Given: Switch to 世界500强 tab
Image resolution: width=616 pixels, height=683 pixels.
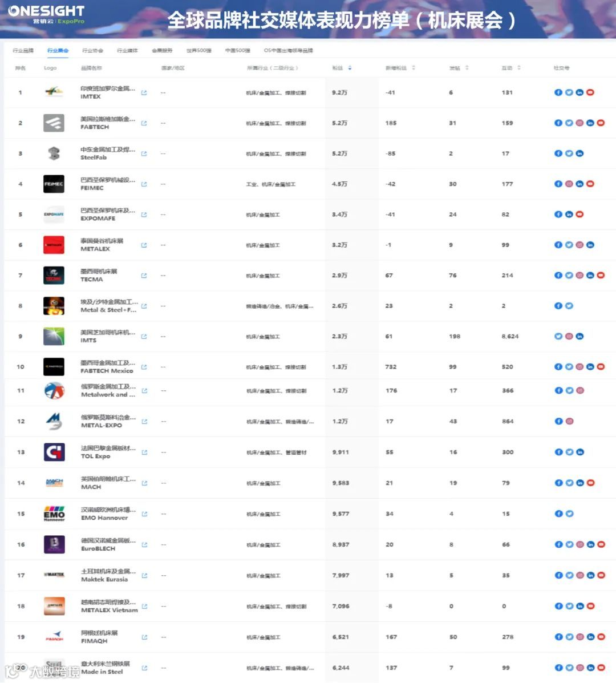Looking at the screenshot, I should (199, 51).
